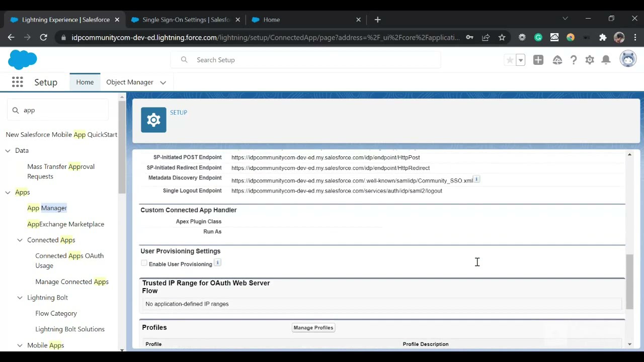Click the password key icon in address bar
Image resolution: width=644 pixels, height=362 pixels.
(x=469, y=37)
